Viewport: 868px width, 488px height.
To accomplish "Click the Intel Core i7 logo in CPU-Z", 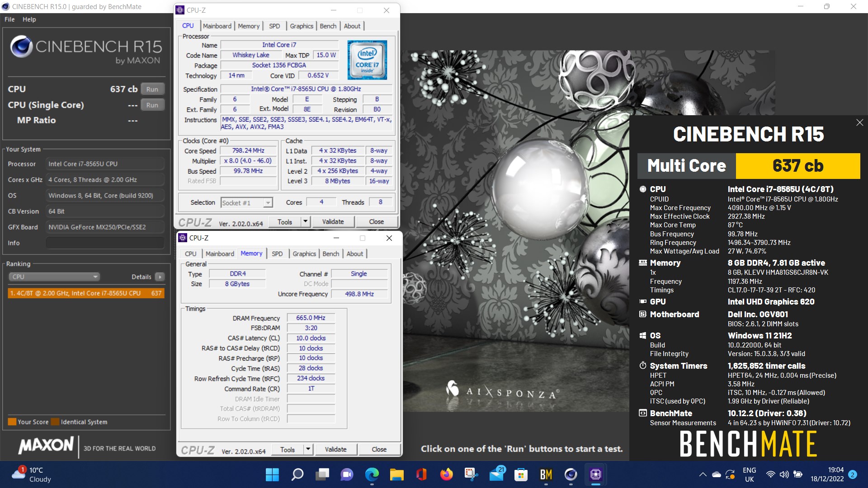I will point(367,60).
